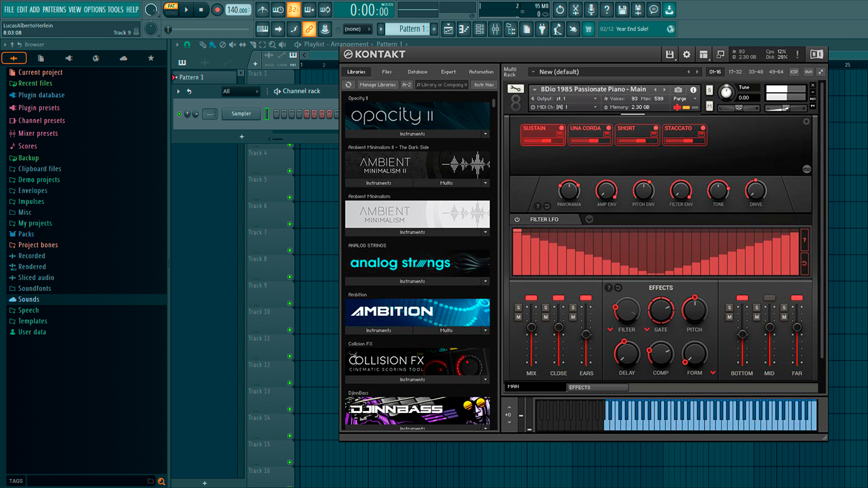The width and height of the screenshot is (868, 488).
Task: Click the Sampler channel button
Action: [x=241, y=114]
